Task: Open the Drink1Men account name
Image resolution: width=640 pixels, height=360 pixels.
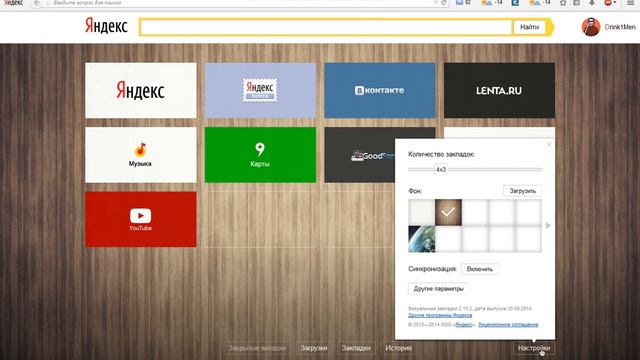Action: 620,27
